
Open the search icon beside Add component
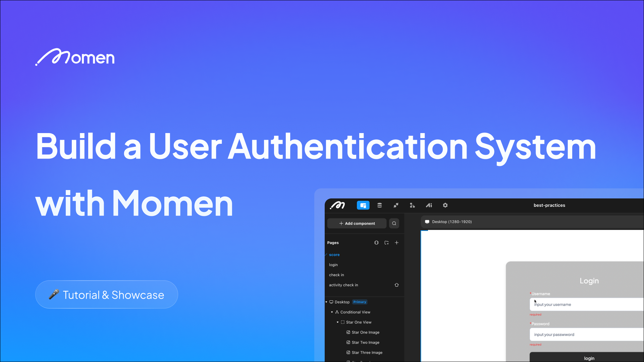(394, 223)
